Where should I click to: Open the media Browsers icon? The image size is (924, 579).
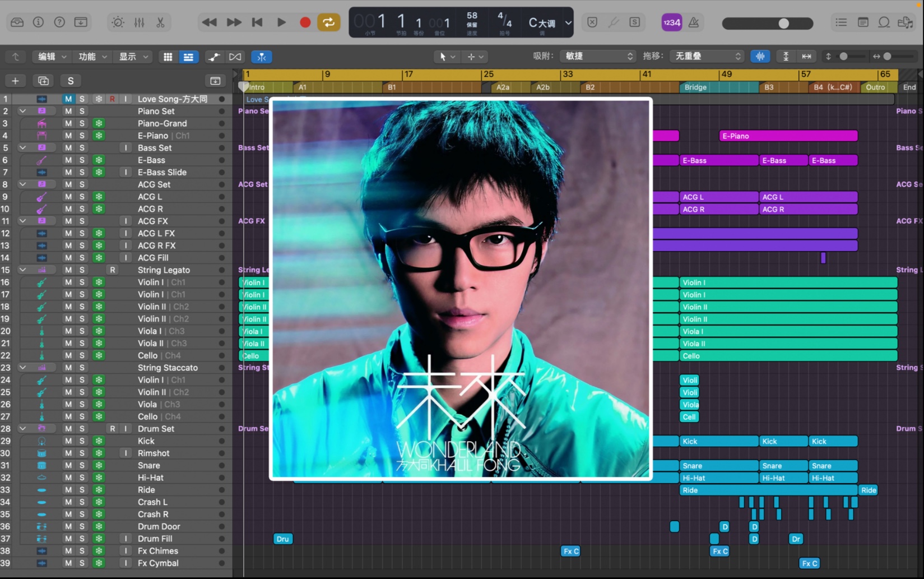[x=906, y=22]
